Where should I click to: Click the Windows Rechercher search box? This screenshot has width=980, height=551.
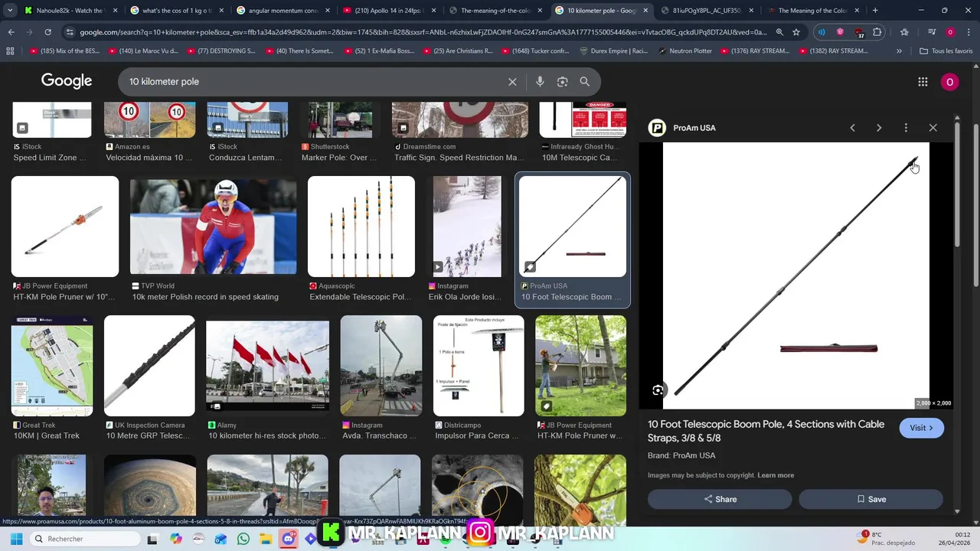pyautogui.click(x=85, y=539)
